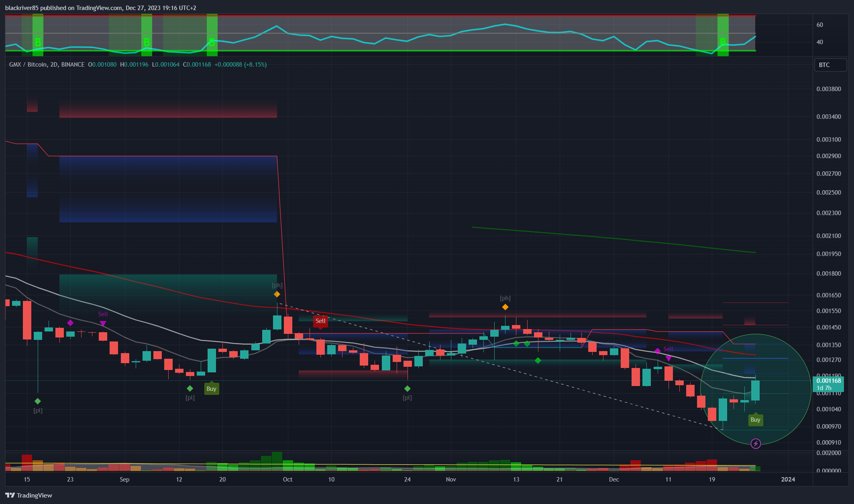Image resolution: width=854 pixels, height=504 pixels.
Task: Click the publisher header text blackriver85
Action: pos(22,8)
